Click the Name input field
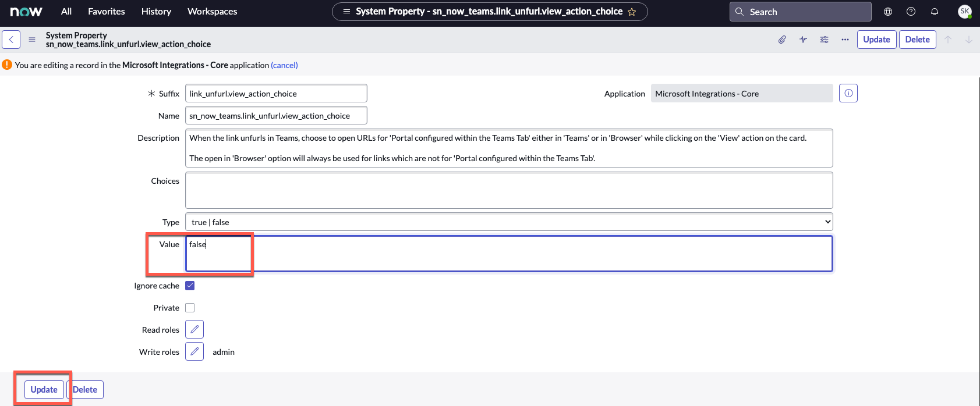Image resolution: width=980 pixels, height=406 pixels. tap(276, 116)
